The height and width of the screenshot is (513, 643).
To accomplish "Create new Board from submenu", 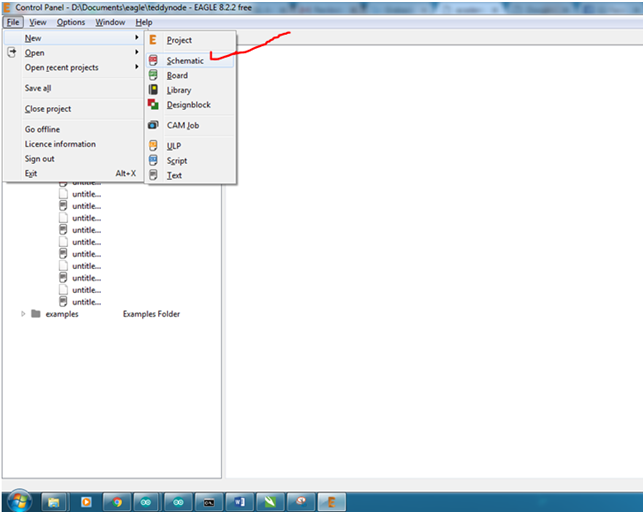I will pyautogui.click(x=191, y=75).
